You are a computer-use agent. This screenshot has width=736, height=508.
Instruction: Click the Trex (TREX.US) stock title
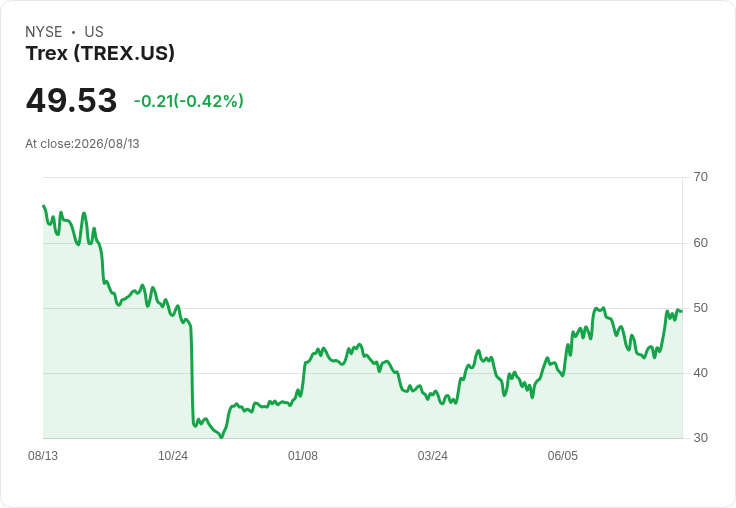100,53
